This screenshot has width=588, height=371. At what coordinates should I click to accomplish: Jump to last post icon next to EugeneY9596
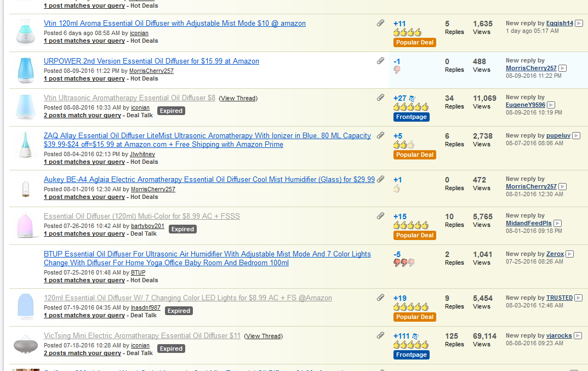(x=551, y=105)
